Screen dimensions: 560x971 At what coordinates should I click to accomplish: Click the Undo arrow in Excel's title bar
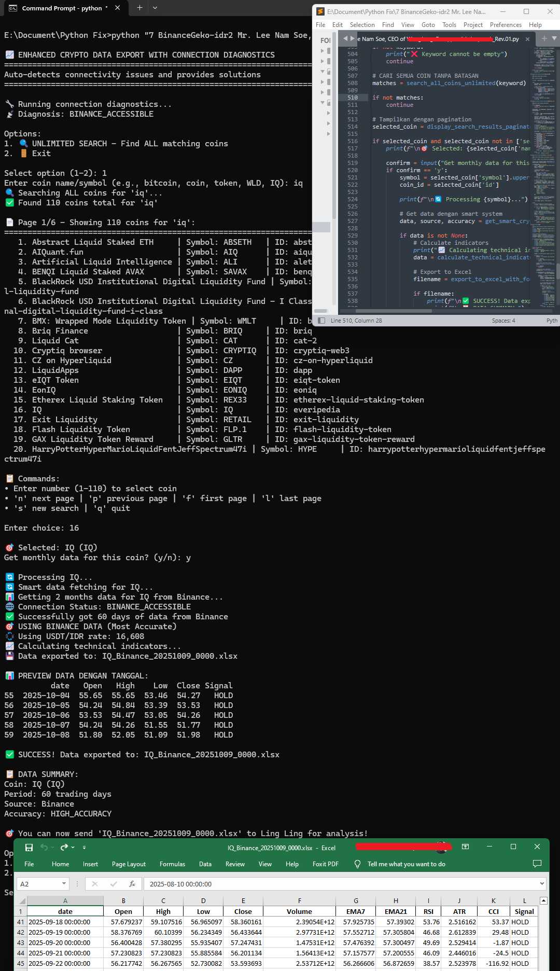point(44,847)
